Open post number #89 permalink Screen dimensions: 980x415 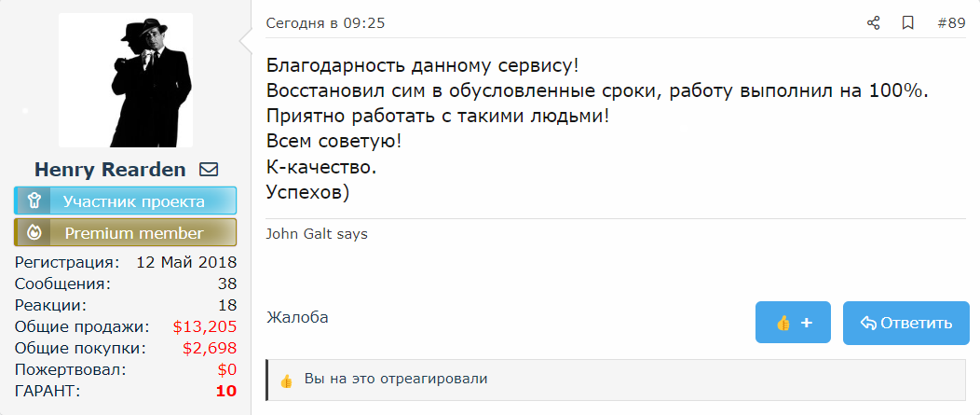[x=950, y=23]
